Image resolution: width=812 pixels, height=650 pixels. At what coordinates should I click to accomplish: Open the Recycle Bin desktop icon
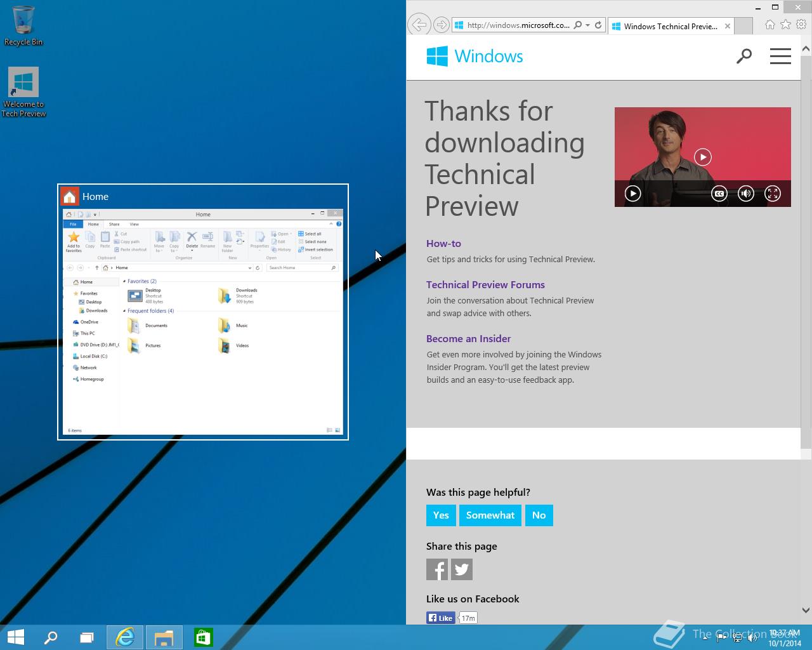(23, 25)
